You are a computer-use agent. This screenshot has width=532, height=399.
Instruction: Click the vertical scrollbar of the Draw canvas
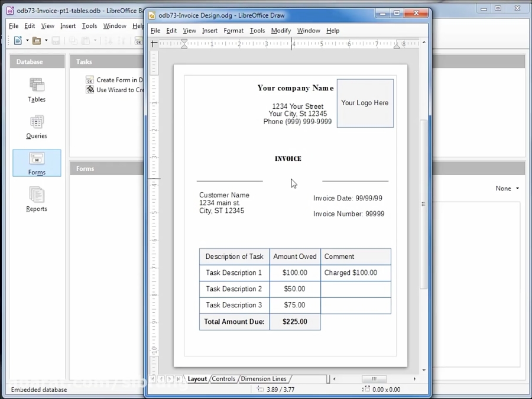(x=423, y=204)
